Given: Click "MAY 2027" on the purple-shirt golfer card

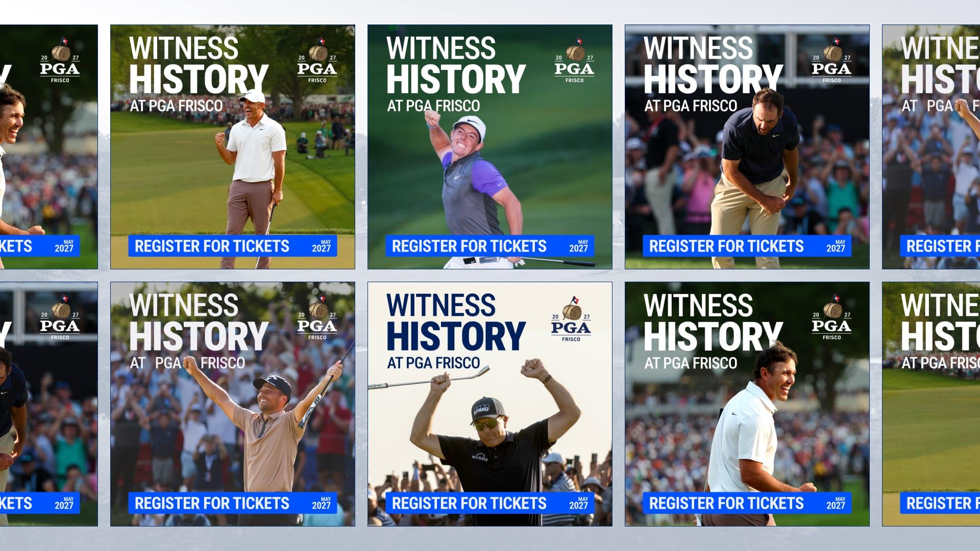Looking at the screenshot, I should [x=579, y=246].
